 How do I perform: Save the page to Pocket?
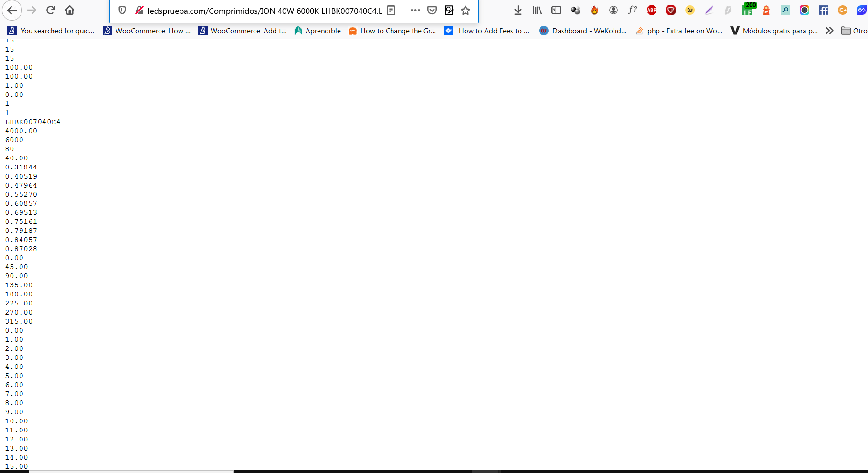click(x=432, y=11)
